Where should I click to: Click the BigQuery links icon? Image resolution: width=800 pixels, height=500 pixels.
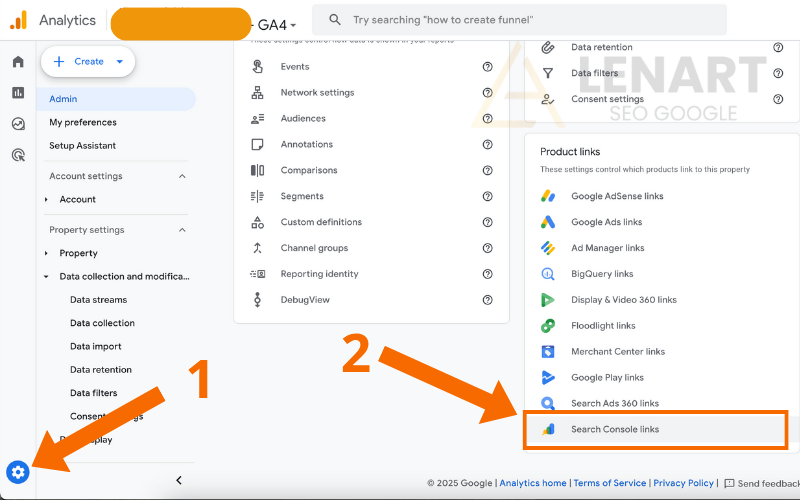tap(547, 274)
